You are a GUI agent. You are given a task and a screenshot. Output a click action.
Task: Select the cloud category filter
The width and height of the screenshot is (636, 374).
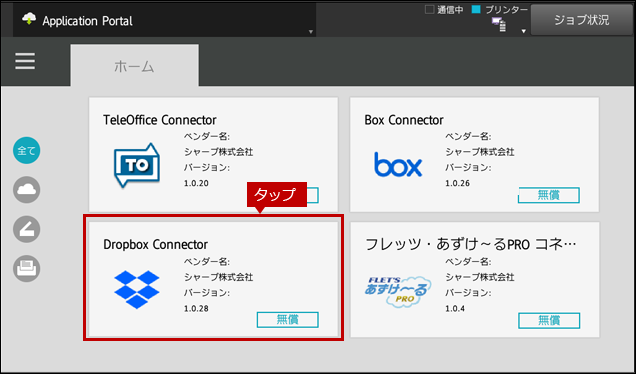pos(26,190)
